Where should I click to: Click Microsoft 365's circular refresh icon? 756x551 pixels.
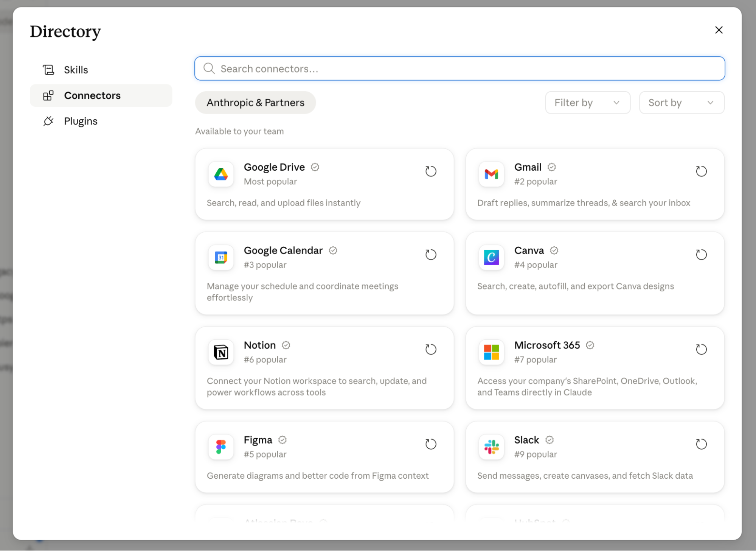pyautogui.click(x=701, y=349)
